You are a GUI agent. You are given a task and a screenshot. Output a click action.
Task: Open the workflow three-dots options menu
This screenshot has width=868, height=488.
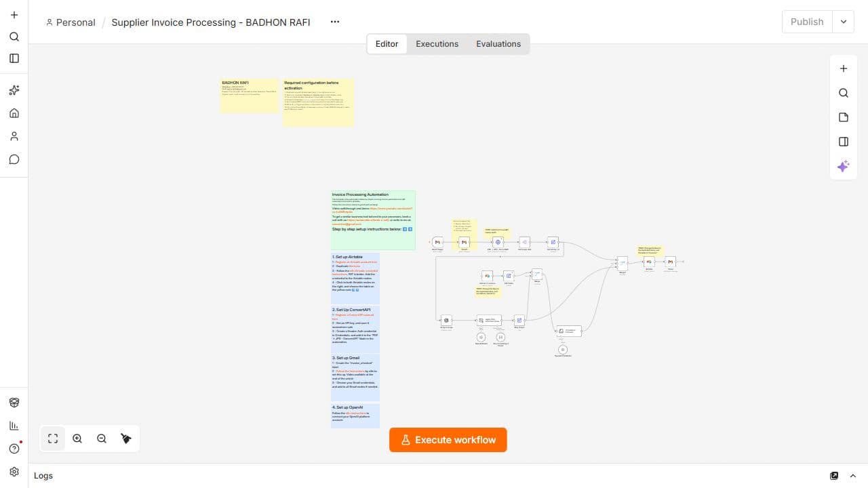point(335,22)
